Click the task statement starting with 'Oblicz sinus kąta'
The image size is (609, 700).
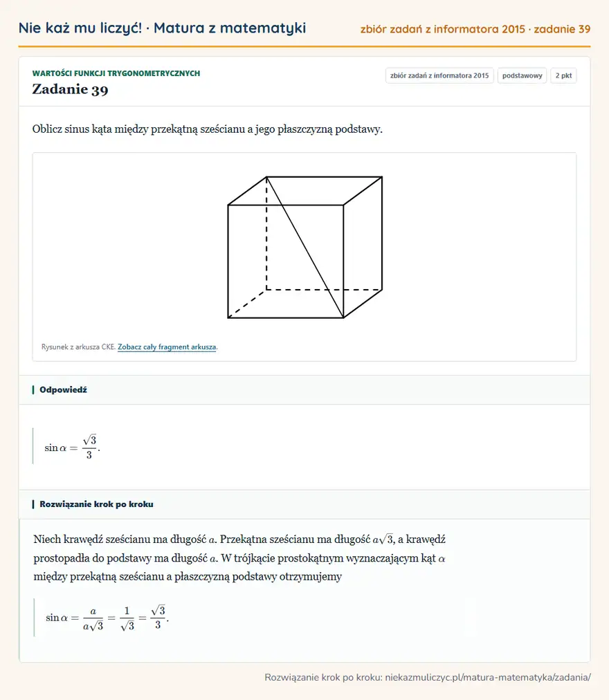(208, 129)
